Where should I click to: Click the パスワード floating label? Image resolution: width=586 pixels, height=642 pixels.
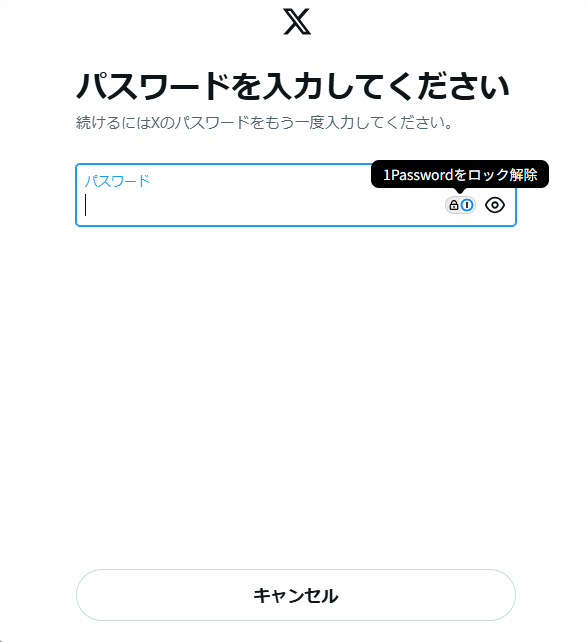(x=117, y=181)
